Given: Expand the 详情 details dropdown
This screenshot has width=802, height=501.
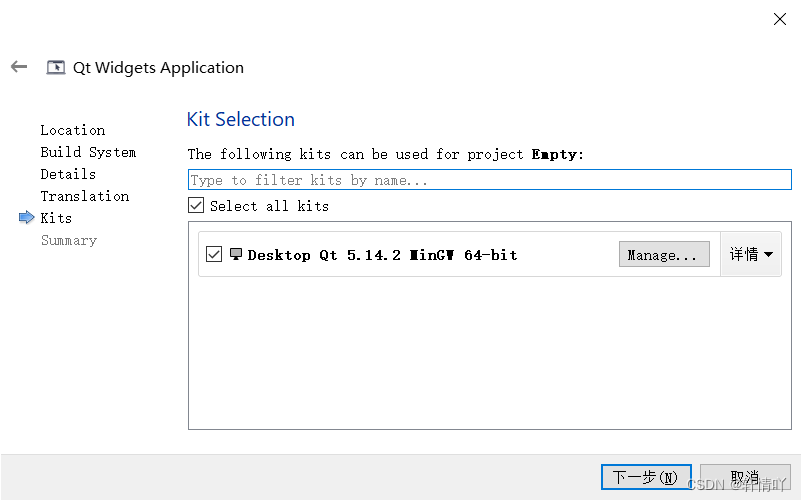Looking at the screenshot, I should tap(751, 254).
